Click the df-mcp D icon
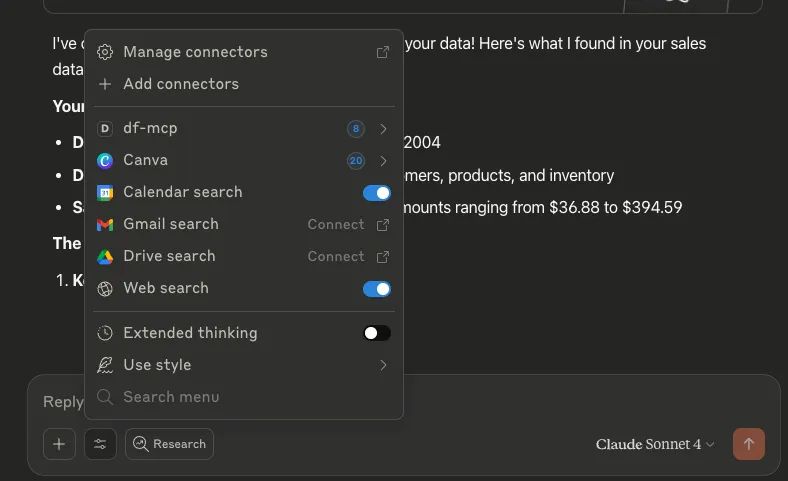This screenshot has width=788, height=481. 105,129
